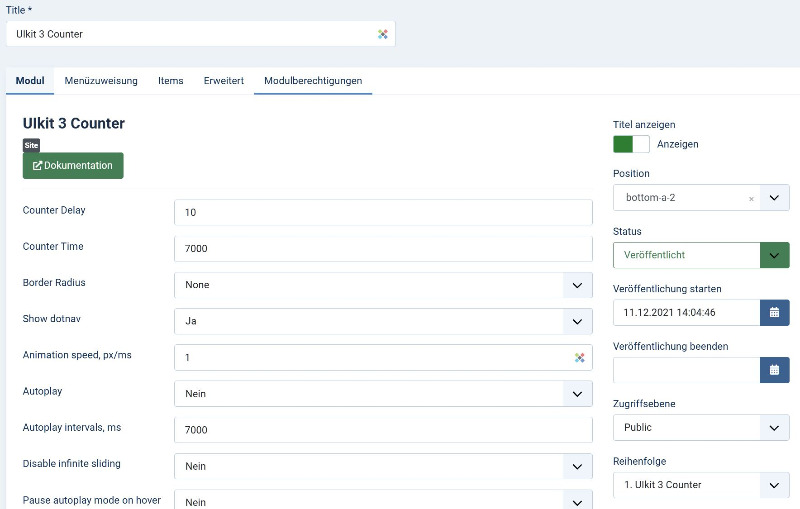
Task: Open the Show dotnav dropdown
Action: click(x=576, y=321)
